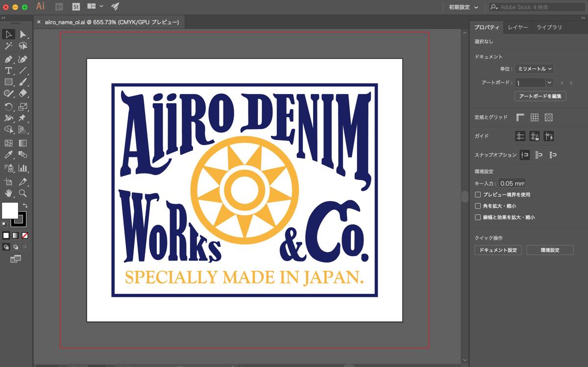Toggle lock guides

[x=535, y=136]
